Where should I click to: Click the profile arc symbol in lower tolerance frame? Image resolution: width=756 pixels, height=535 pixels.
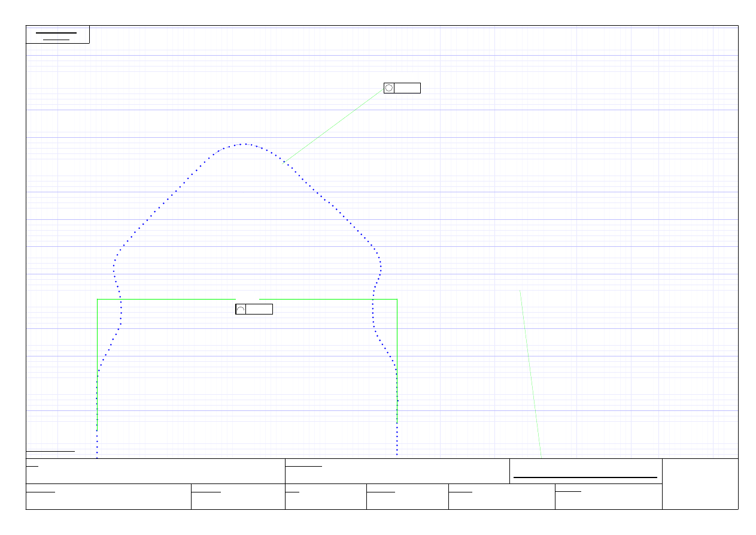[241, 309]
